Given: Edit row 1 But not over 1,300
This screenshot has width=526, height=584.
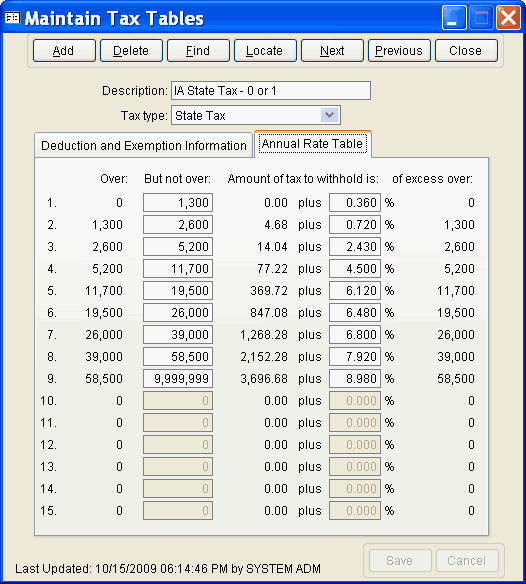Looking at the screenshot, I should tap(178, 203).
